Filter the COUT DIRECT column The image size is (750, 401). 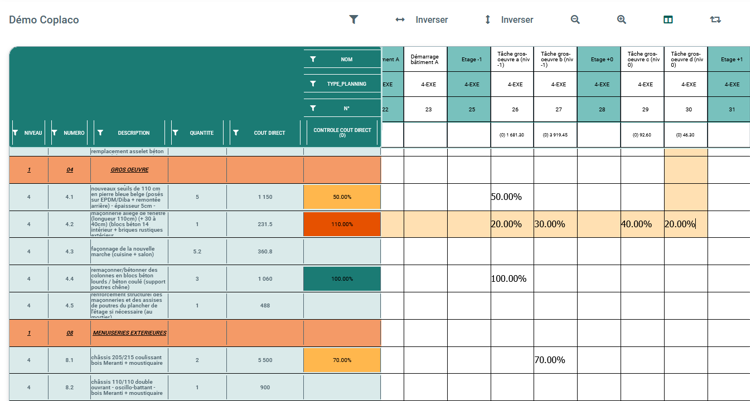click(x=236, y=133)
